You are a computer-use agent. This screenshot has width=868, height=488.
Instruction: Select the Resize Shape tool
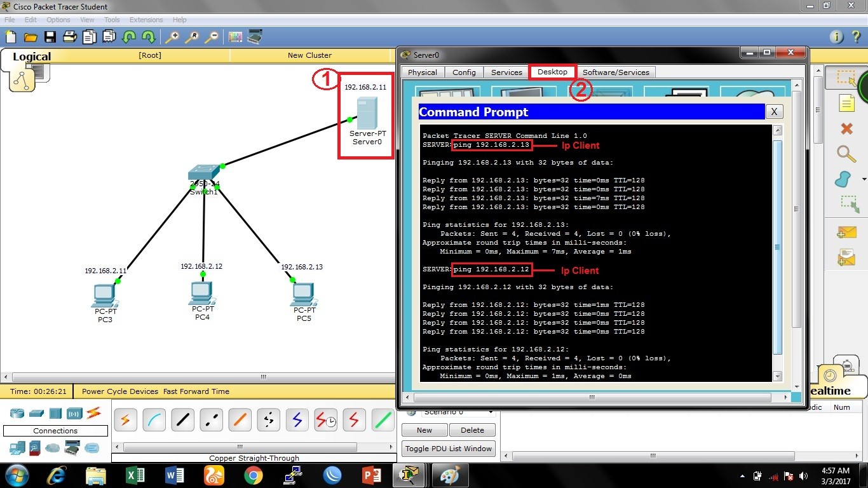tap(849, 204)
